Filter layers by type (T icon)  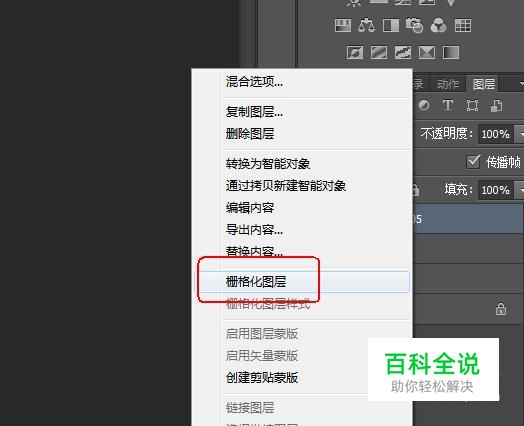(x=448, y=105)
